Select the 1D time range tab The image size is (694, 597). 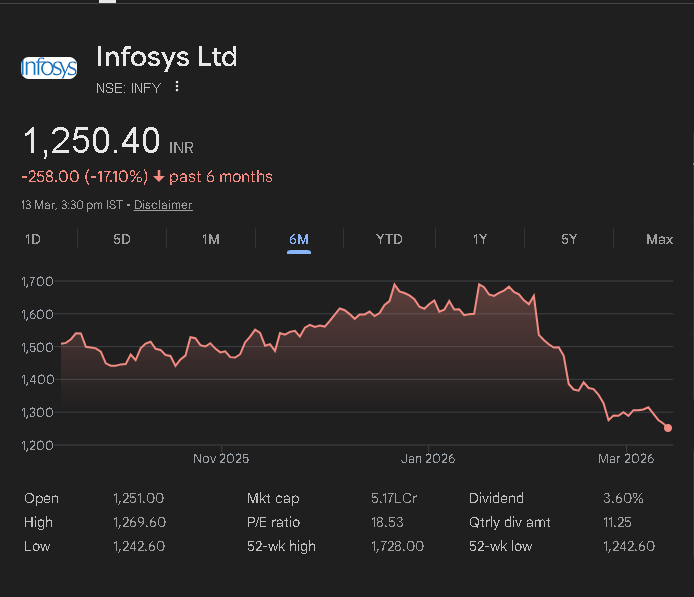pyautogui.click(x=33, y=239)
